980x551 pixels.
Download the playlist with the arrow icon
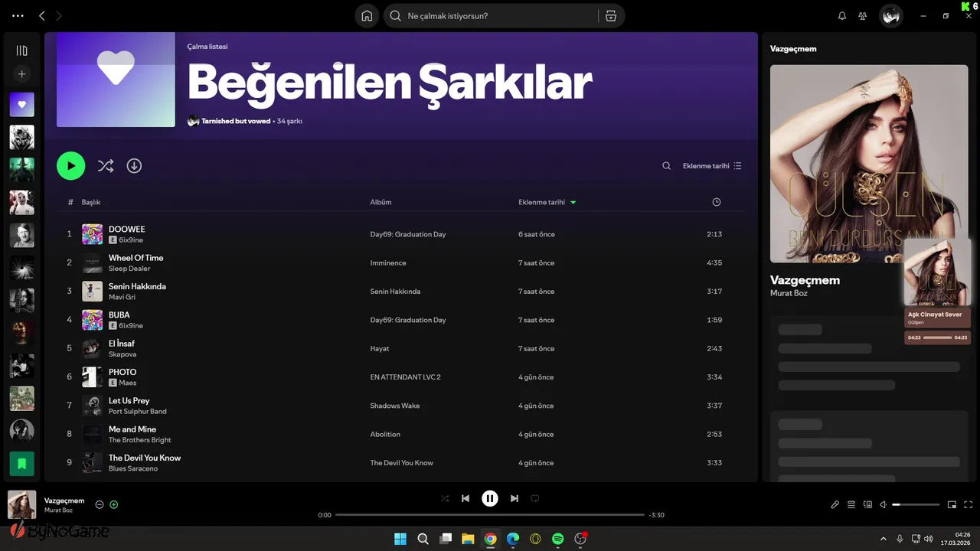(134, 165)
